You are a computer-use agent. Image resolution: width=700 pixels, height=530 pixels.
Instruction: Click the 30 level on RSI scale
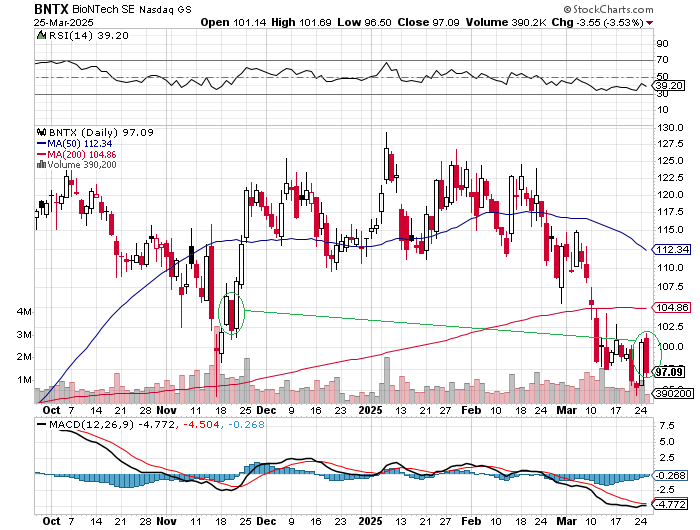tap(662, 93)
